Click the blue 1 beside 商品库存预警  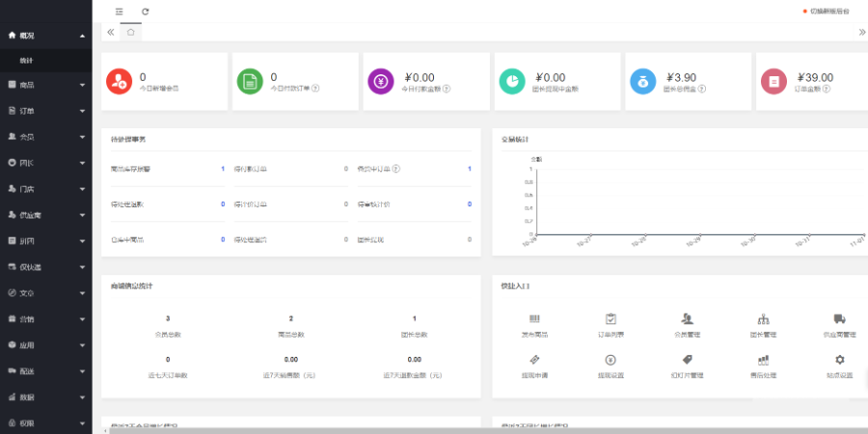(x=223, y=169)
